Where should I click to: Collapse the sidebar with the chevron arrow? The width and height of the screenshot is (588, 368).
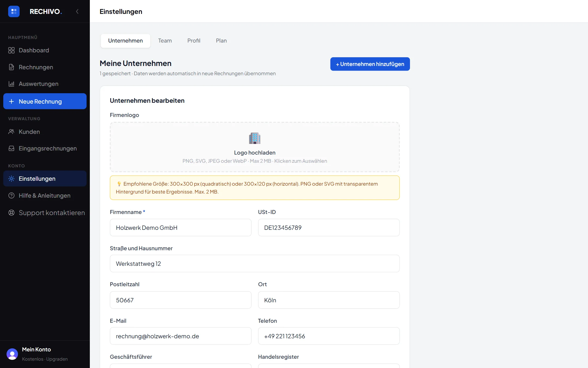coord(77,11)
